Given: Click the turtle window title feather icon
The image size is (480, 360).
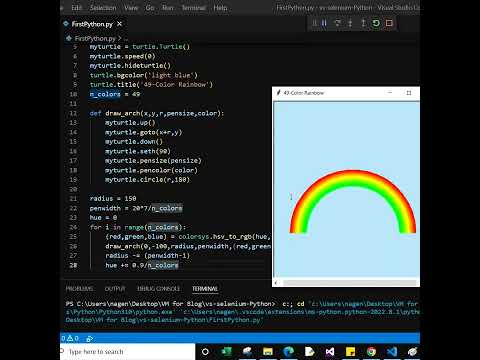Looking at the screenshot, I should (x=279, y=93).
